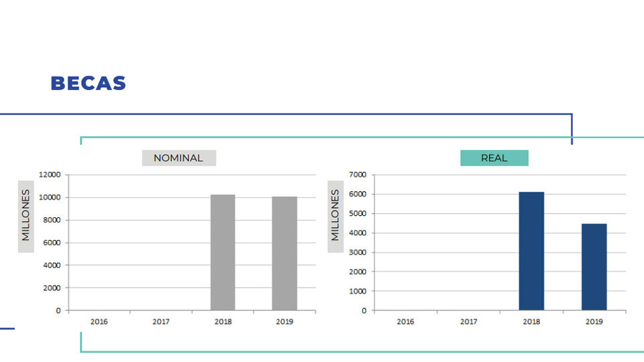Click the 2019 bar in REAL chart

[x=594, y=267]
